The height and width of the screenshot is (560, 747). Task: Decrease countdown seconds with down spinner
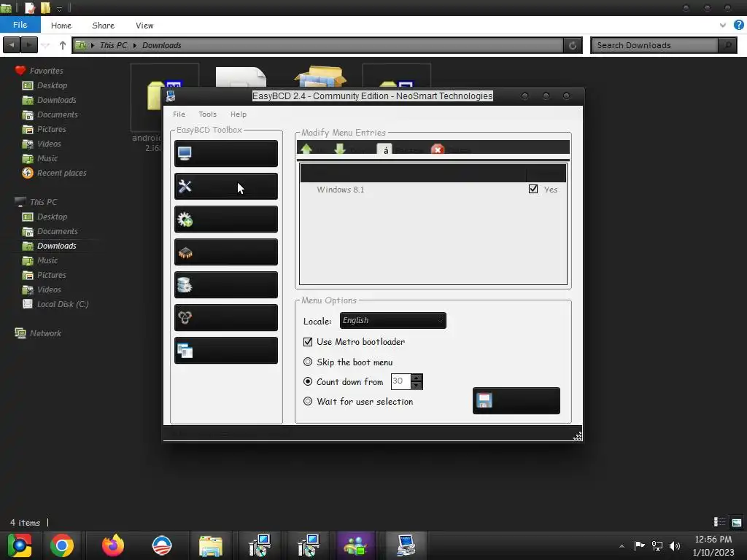pyautogui.click(x=417, y=385)
